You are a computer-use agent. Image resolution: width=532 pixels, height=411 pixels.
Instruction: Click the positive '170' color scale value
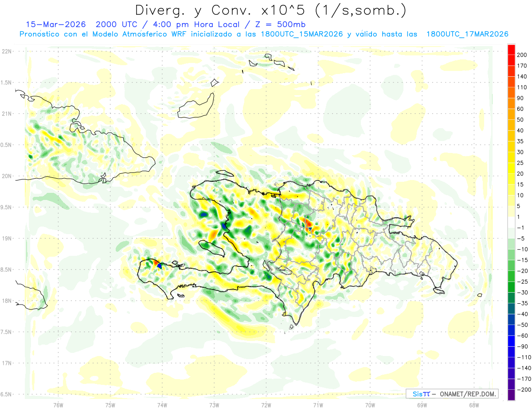[x=523, y=66]
